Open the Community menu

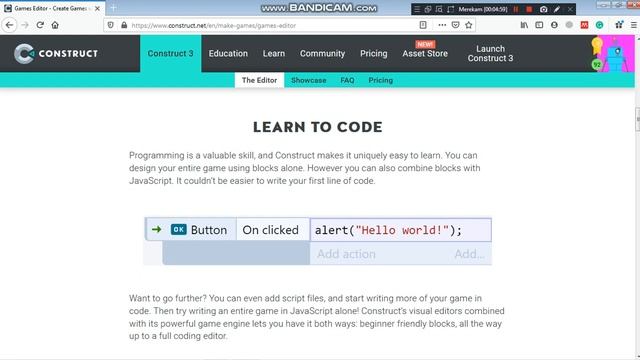(322, 53)
